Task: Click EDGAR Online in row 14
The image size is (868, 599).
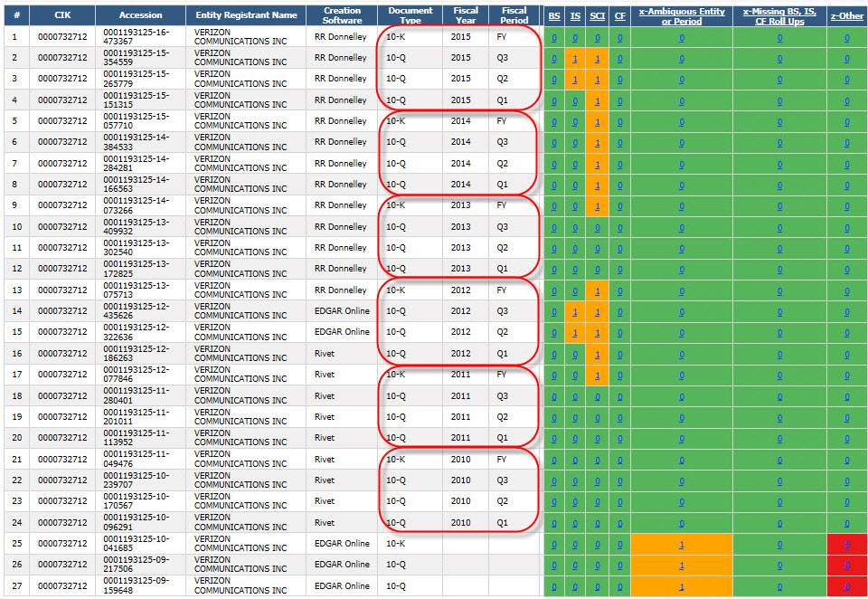Action: click(342, 311)
